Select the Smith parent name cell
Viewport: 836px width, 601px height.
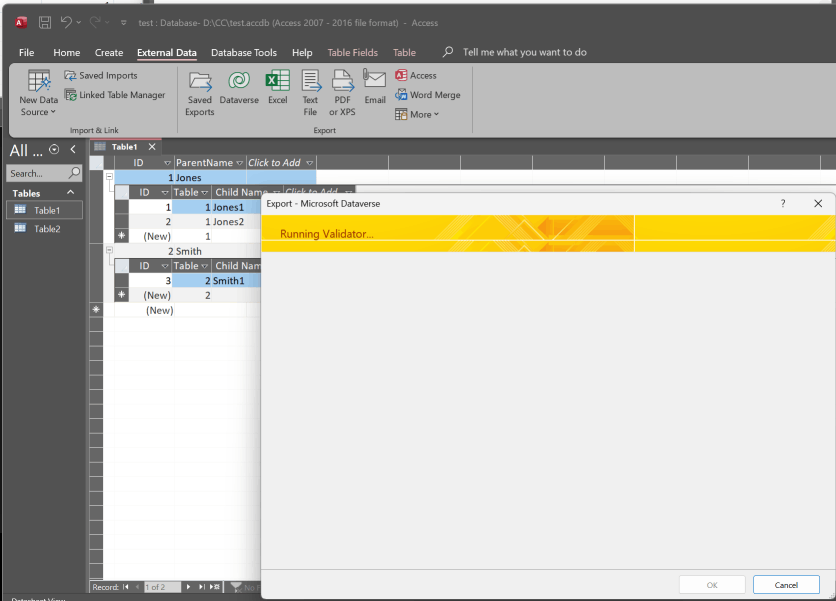(210, 251)
